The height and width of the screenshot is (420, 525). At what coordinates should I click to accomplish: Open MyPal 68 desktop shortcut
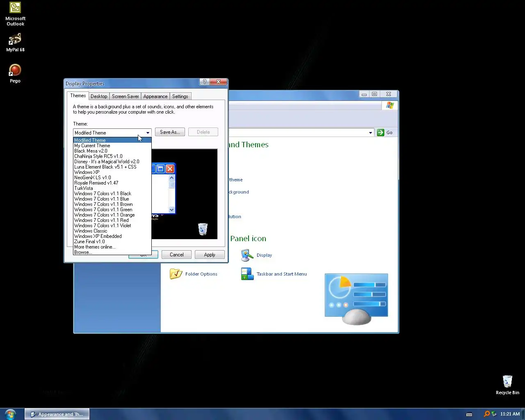coord(15,43)
